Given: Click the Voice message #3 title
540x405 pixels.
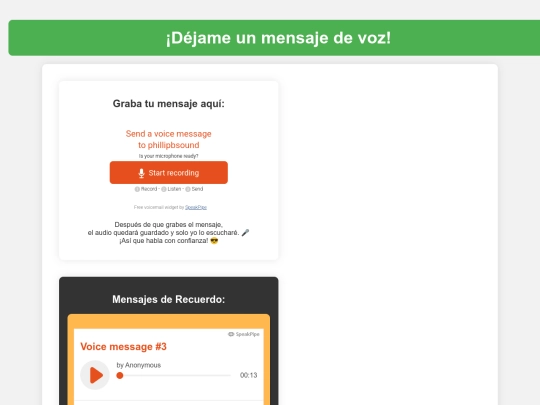Looking at the screenshot, I should tap(123, 346).
